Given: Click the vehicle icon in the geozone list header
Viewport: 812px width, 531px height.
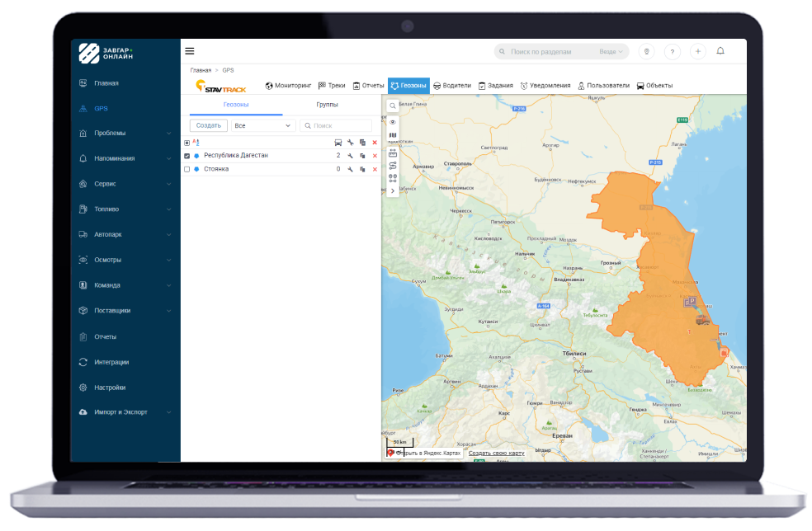Looking at the screenshot, I should pyautogui.click(x=338, y=142).
